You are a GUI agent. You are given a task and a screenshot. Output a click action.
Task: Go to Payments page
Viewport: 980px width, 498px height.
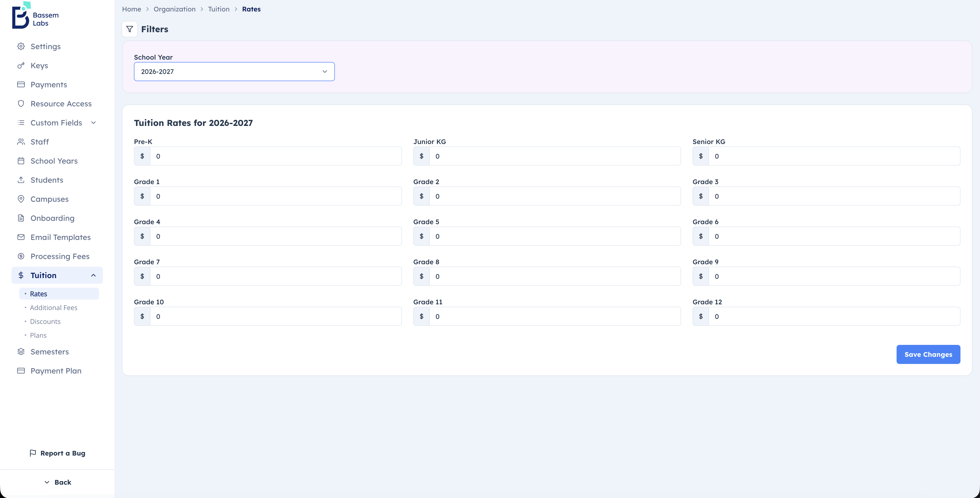pos(57,84)
